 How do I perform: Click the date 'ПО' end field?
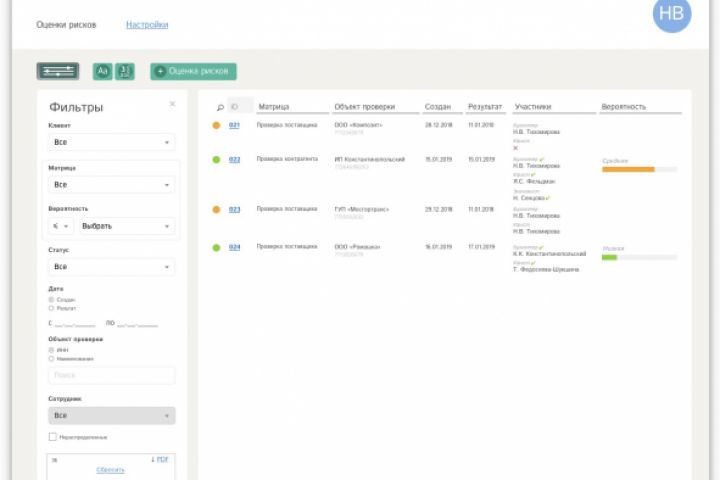click(137, 323)
